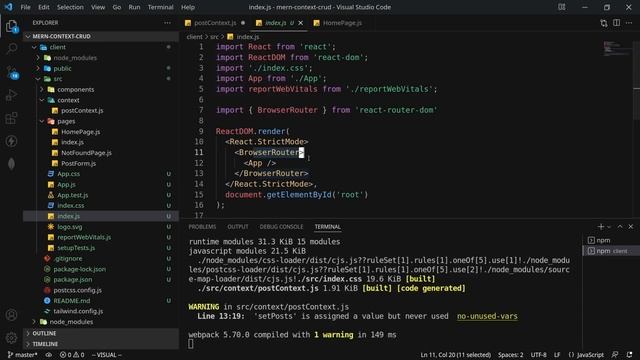Open tailwind.config.js in the file tree
The height and width of the screenshot is (360, 640).
(x=101, y=311)
